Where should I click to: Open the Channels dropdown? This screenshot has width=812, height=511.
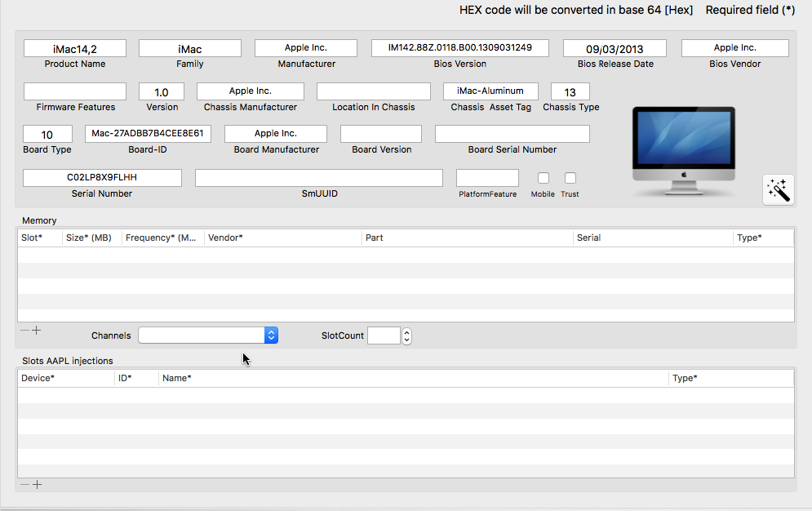pos(208,335)
